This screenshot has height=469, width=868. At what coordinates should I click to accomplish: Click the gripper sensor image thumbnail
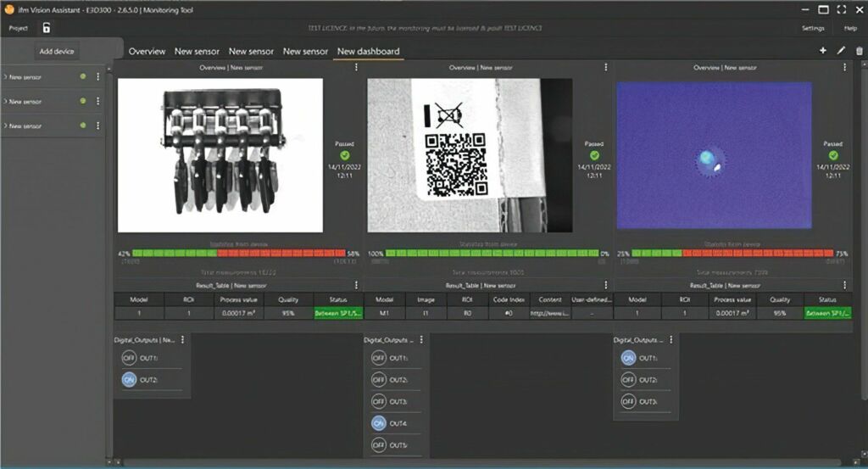tap(220, 155)
